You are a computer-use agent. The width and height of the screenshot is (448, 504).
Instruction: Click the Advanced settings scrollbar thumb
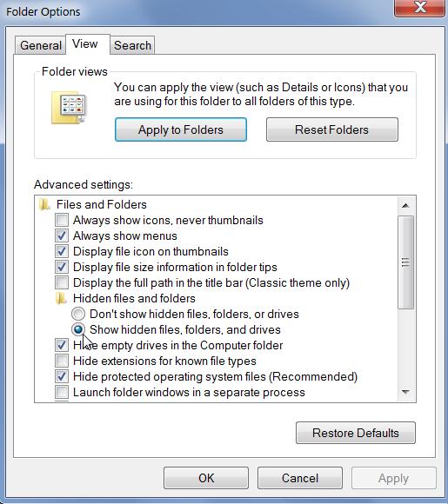[x=406, y=262]
